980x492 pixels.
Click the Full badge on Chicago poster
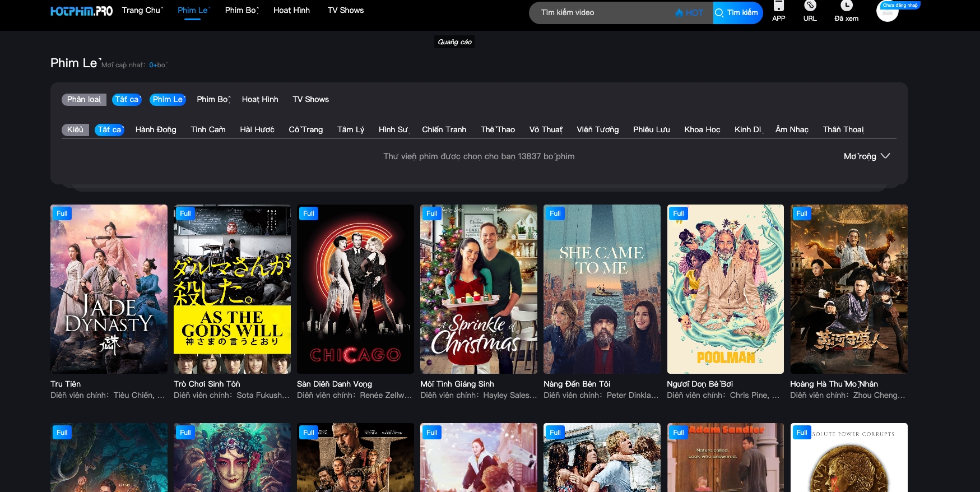(x=308, y=213)
